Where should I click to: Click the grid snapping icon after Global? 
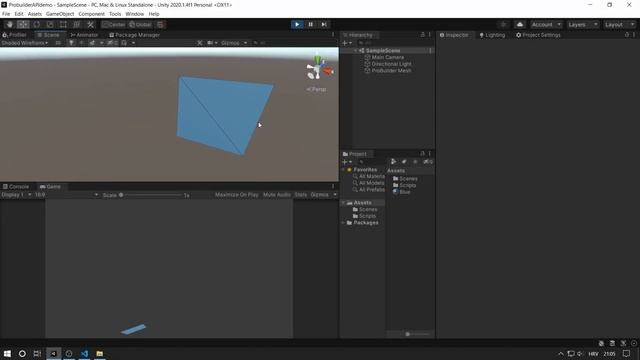(160, 24)
